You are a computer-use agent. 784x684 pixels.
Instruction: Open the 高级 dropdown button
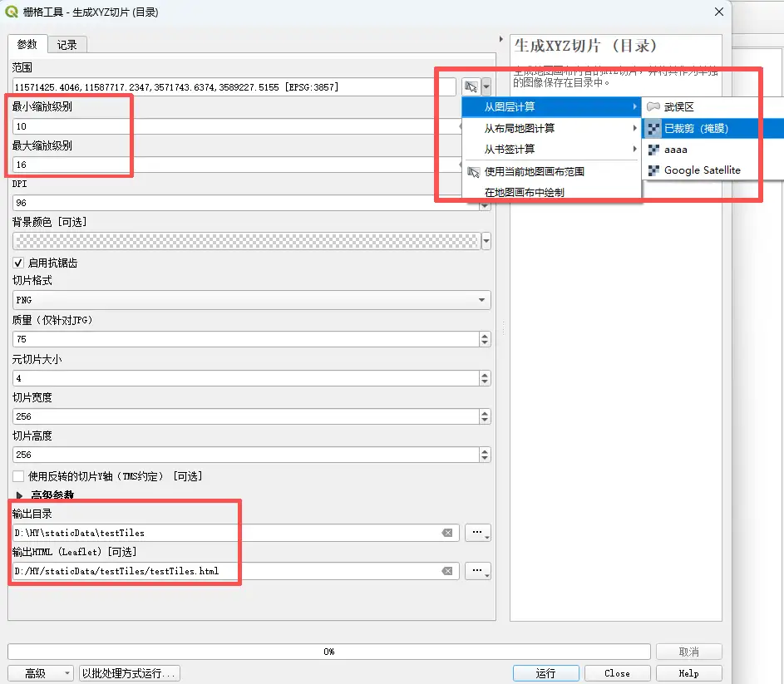pos(40,673)
